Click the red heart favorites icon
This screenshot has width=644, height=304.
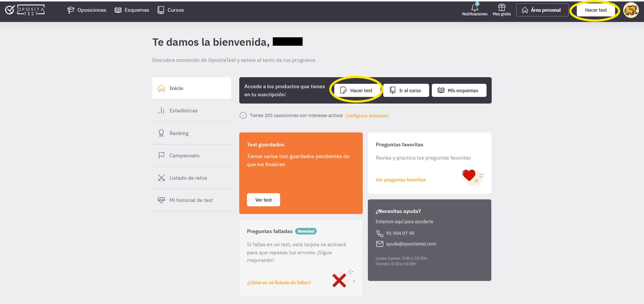[x=469, y=175]
